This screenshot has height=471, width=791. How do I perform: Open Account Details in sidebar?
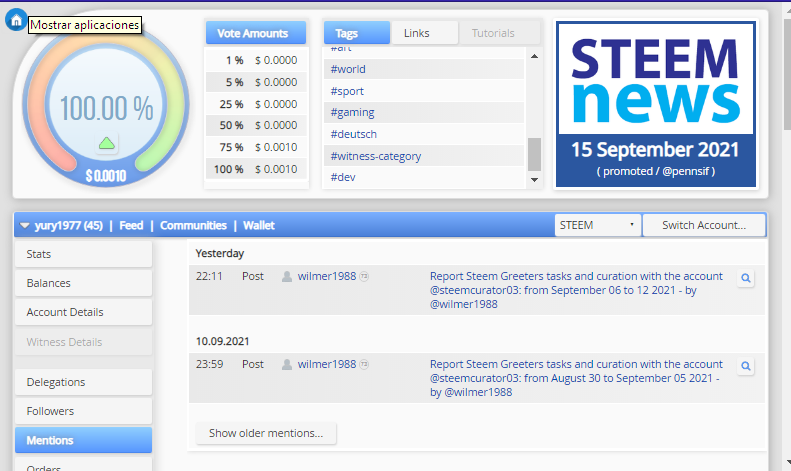tap(83, 312)
